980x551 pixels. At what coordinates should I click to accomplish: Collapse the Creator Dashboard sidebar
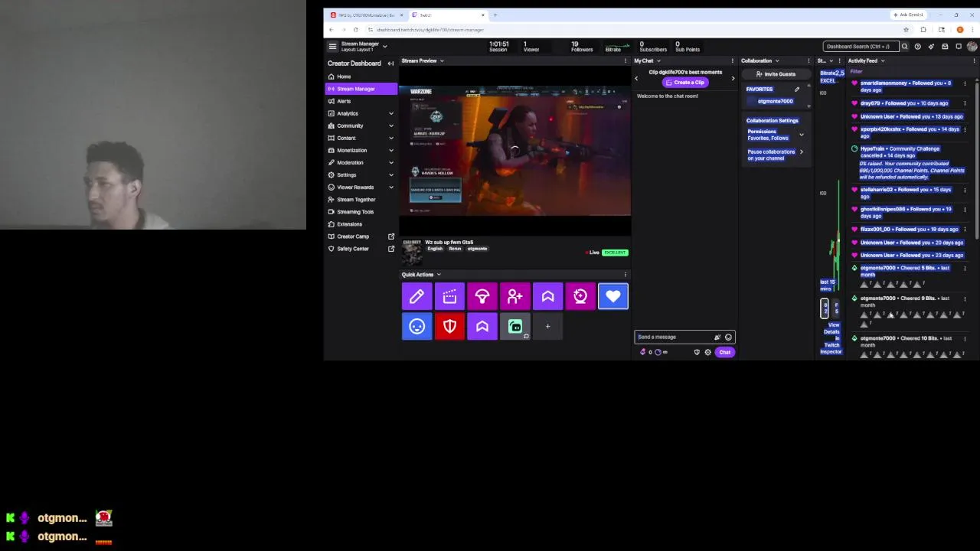390,64
